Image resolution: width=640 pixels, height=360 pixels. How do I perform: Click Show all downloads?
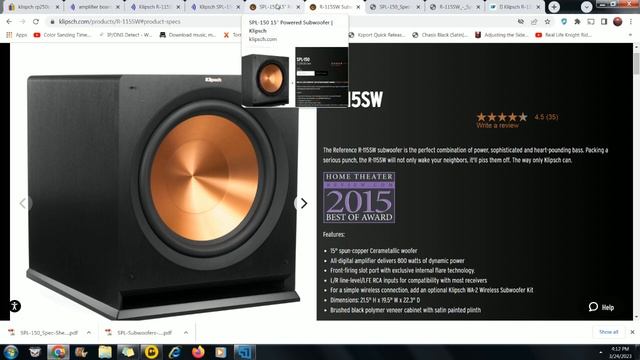(x=609, y=332)
